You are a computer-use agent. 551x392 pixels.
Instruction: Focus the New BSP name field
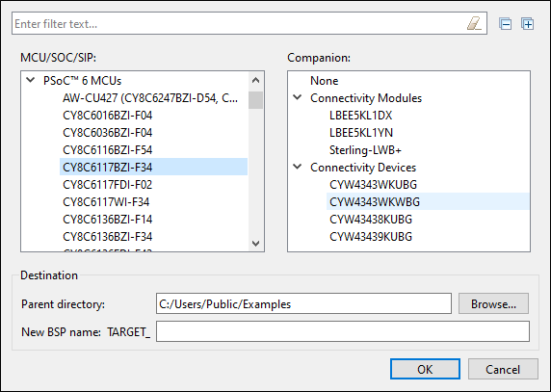343,331
